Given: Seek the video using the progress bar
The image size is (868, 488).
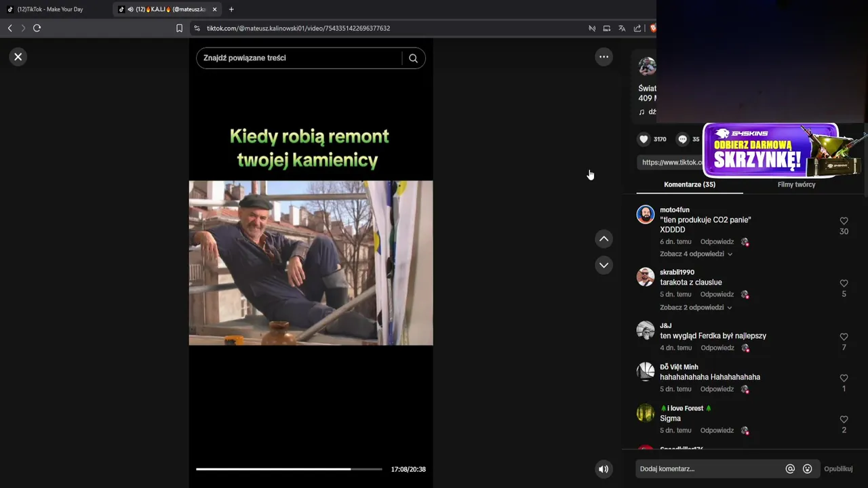Looking at the screenshot, I should (289, 469).
